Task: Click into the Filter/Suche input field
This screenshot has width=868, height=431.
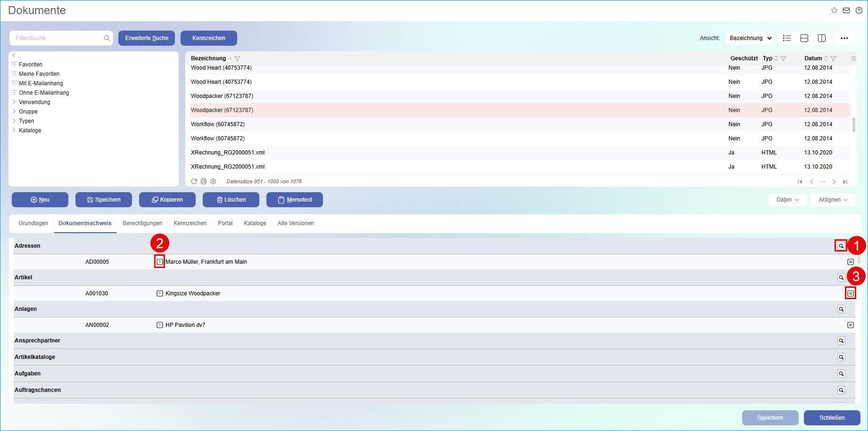Action: pyautogui.click(x=57, y=38)
